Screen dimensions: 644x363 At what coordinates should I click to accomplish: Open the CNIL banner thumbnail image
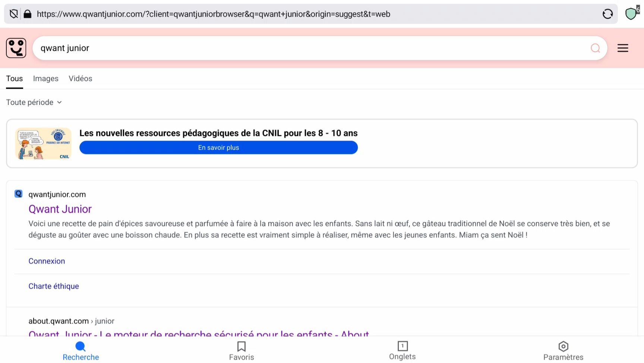[x=43, y=143]
